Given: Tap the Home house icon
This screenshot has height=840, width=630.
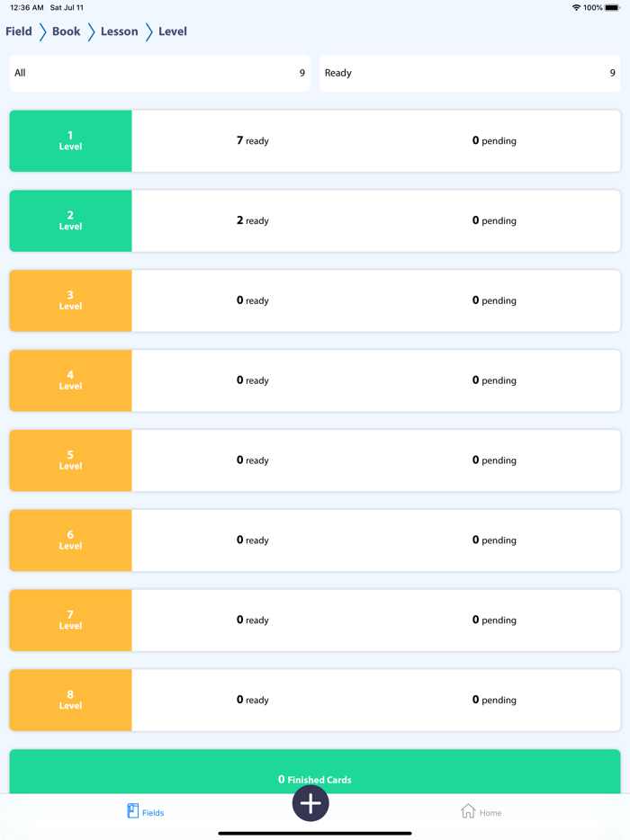Looking at the screenshot, I should 468,811.
